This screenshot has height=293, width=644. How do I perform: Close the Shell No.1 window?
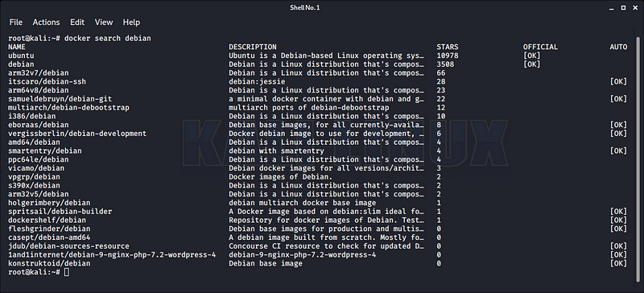pyautogui.click(x=634, y=7)
